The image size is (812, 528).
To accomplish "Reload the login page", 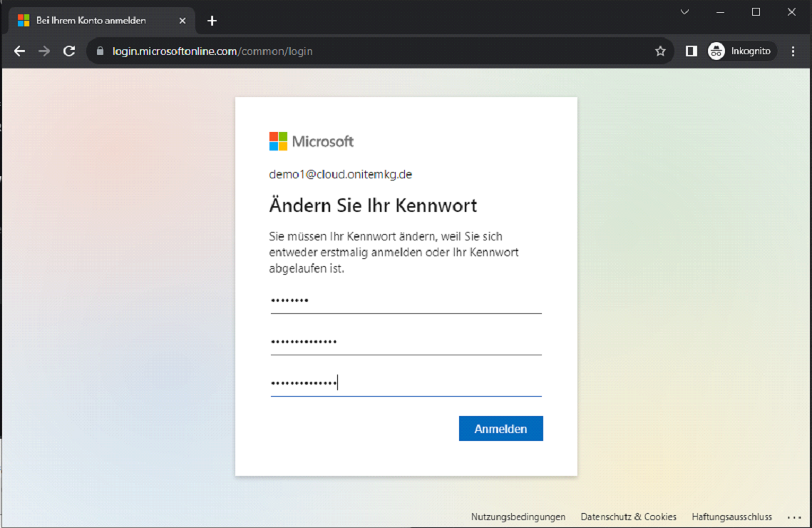I will pos(69,51).
